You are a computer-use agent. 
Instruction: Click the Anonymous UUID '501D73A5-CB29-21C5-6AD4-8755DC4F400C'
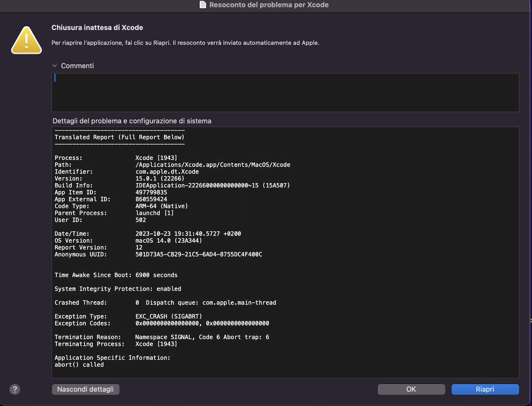(x=199, y=254)
